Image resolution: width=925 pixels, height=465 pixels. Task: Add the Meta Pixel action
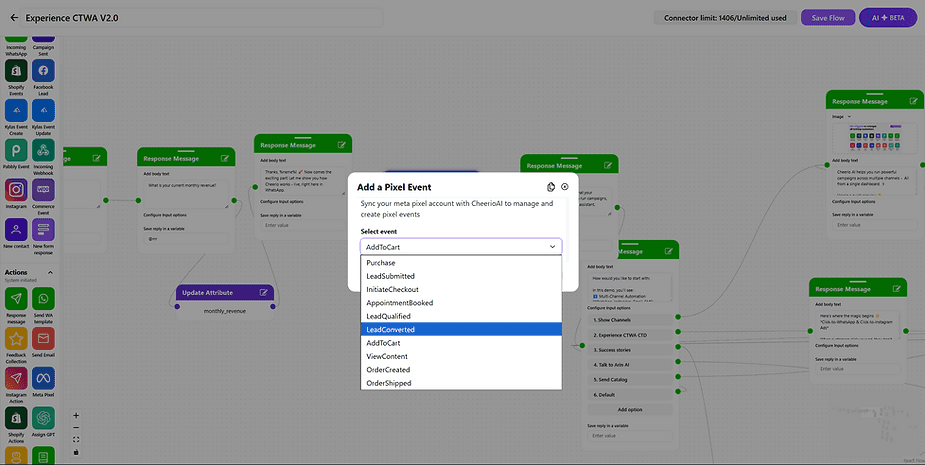click(x=43, y=378)
